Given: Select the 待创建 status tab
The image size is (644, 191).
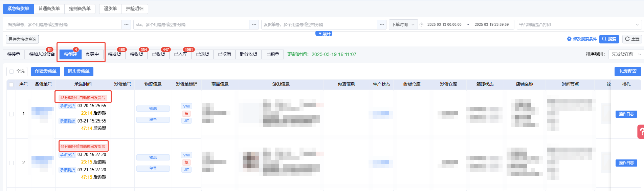Looking at the screenshot, I should coord(70,54).
